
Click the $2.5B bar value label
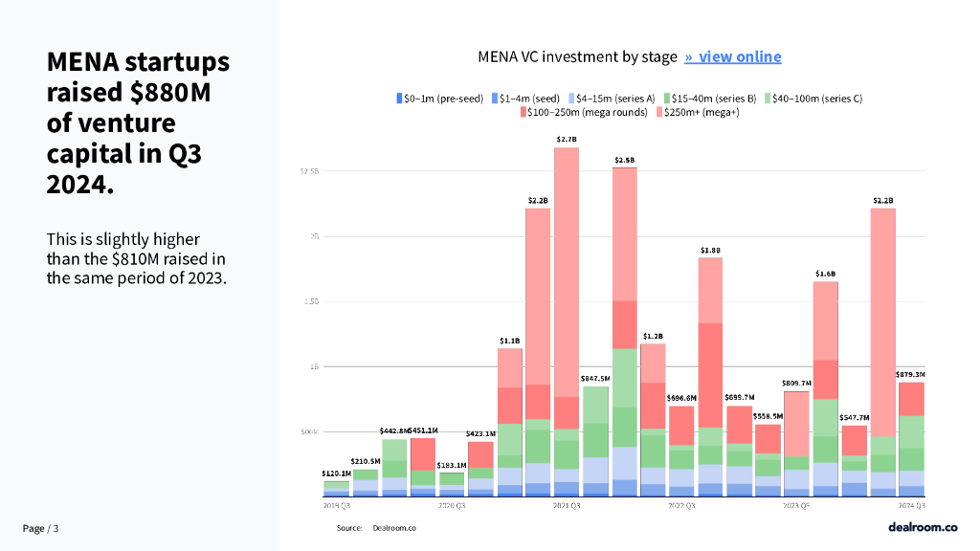click(625, 160)
